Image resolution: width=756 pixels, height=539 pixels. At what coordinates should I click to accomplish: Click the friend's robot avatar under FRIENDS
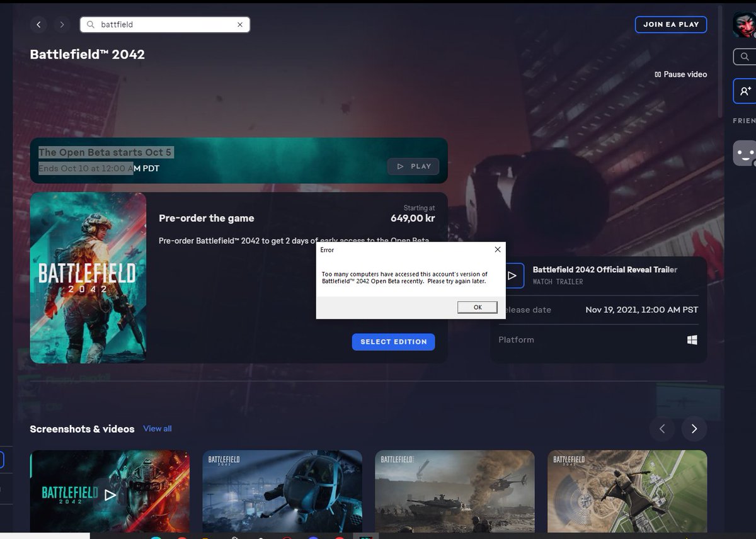[x=745, y=152]
